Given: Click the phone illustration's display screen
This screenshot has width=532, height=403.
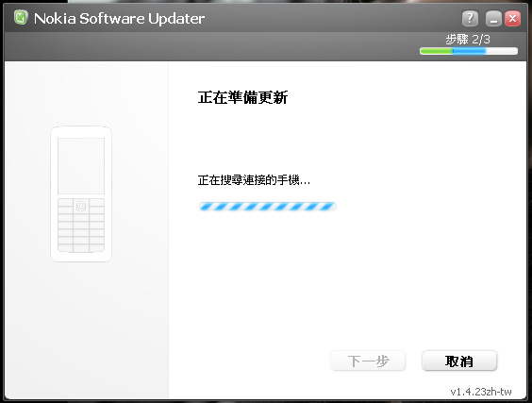Looking at the screenshot, I should click(x=81, y=166).
